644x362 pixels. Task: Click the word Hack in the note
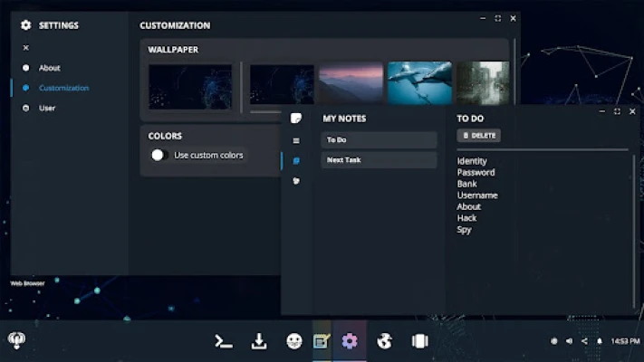(x=467, y=218)
